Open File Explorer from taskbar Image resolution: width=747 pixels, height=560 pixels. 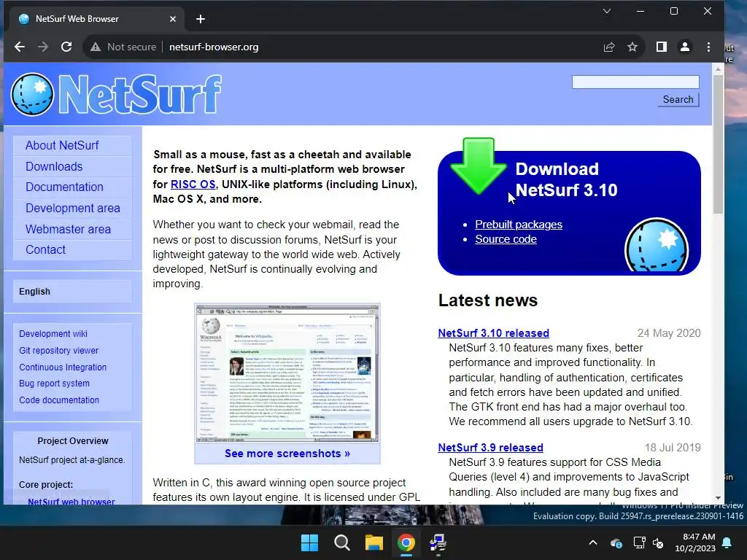pos(374,542)
